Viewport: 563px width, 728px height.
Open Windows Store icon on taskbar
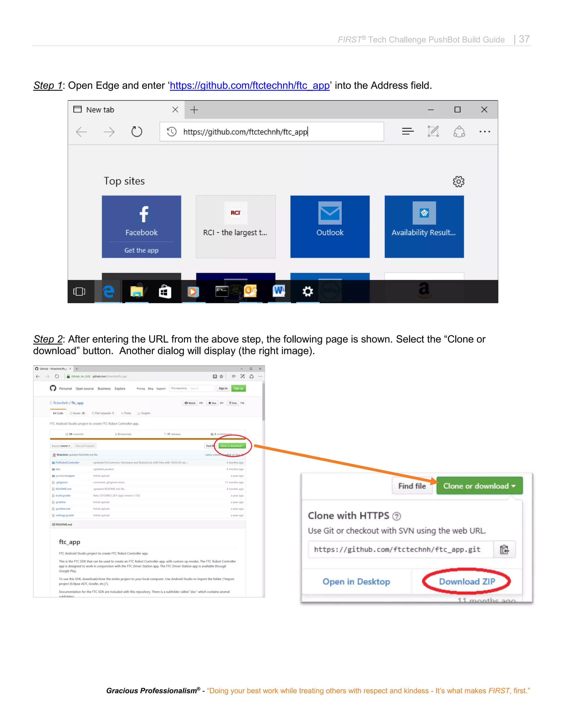(165, 292)
